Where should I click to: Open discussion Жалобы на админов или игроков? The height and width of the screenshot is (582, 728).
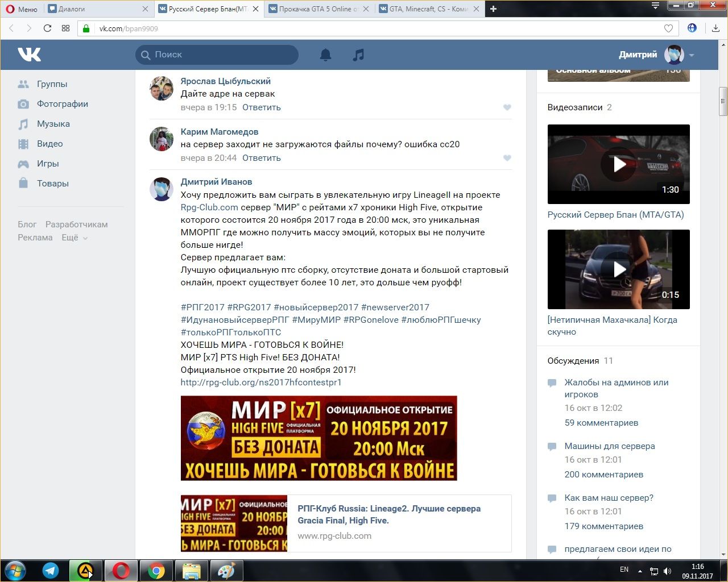coord(617,388)
